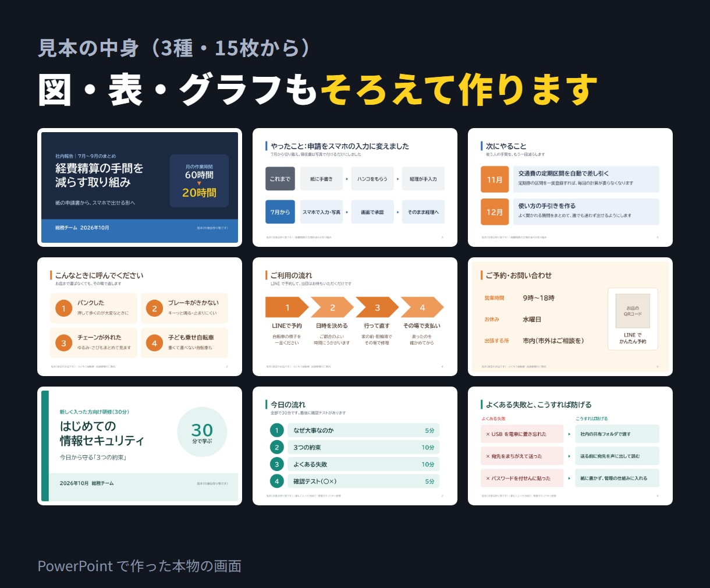Open the 今日の流れ slide thumbnail
This screenshot has height=588, width=710.
pyautogui.click(x=355, y=446)
